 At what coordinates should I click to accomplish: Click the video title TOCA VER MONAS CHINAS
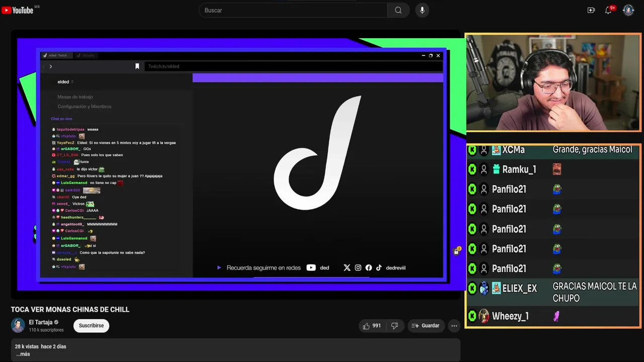coord(70,310)
